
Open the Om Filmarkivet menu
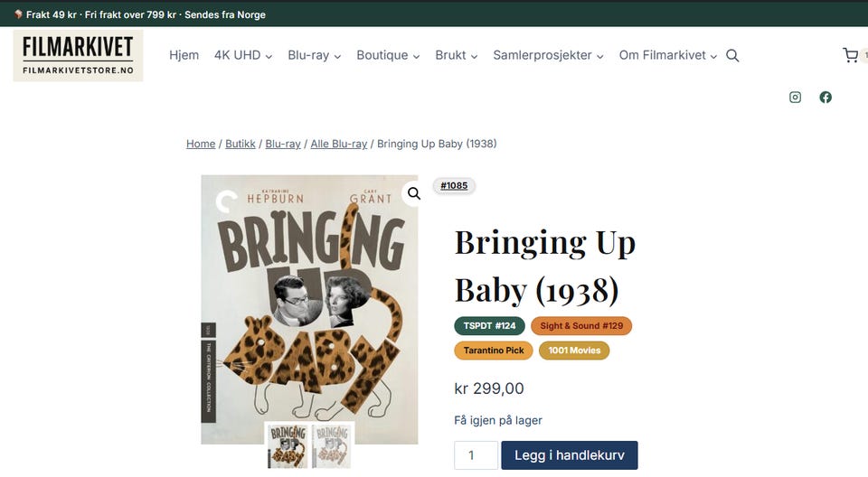tap(667, 56)
